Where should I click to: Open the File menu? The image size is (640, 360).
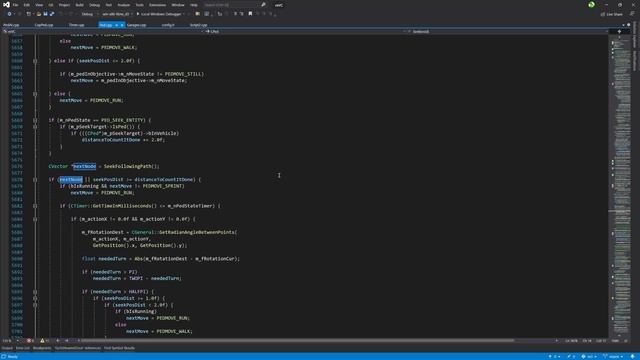(x=15, y=5)
